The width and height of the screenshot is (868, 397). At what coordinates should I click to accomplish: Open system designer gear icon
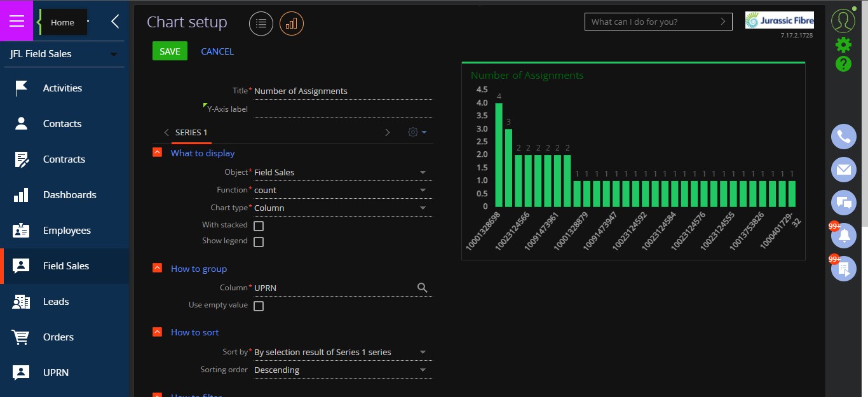click(843, 44)
